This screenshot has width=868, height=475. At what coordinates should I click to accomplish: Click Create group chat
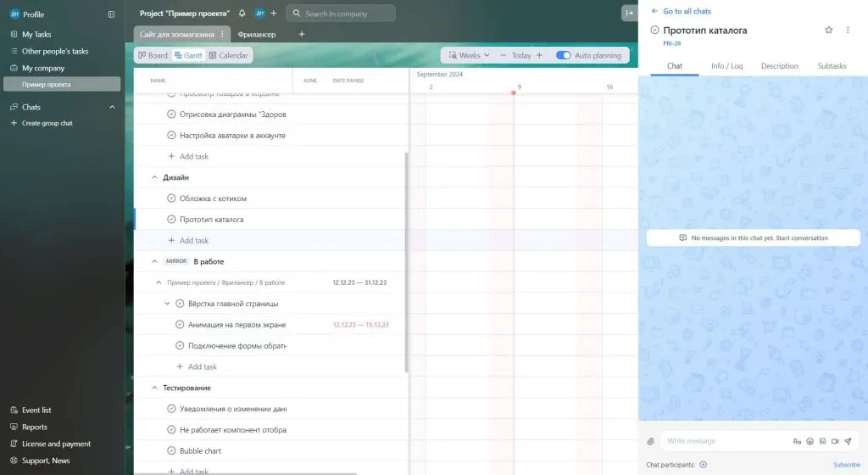click(x=42, y=123)
